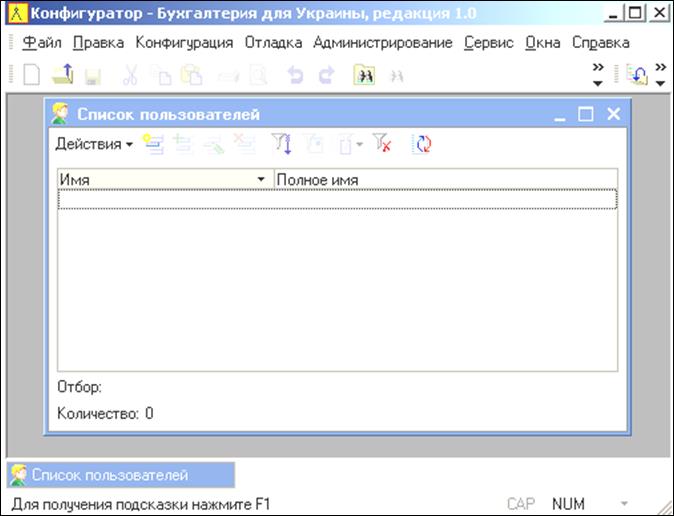Click the Find binoculars icon

point(364,75)
